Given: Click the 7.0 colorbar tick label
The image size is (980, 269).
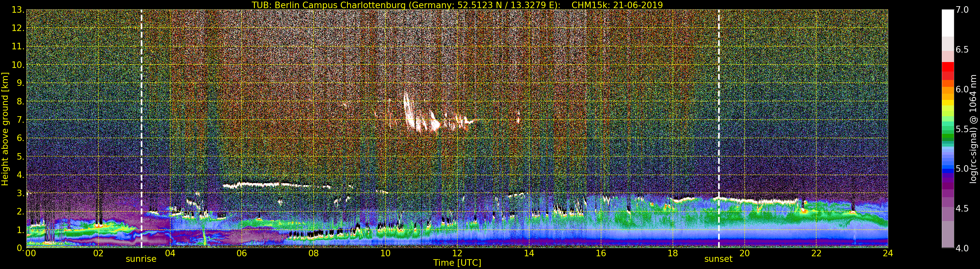Looking at the screenshot, I should pos(962,10).
